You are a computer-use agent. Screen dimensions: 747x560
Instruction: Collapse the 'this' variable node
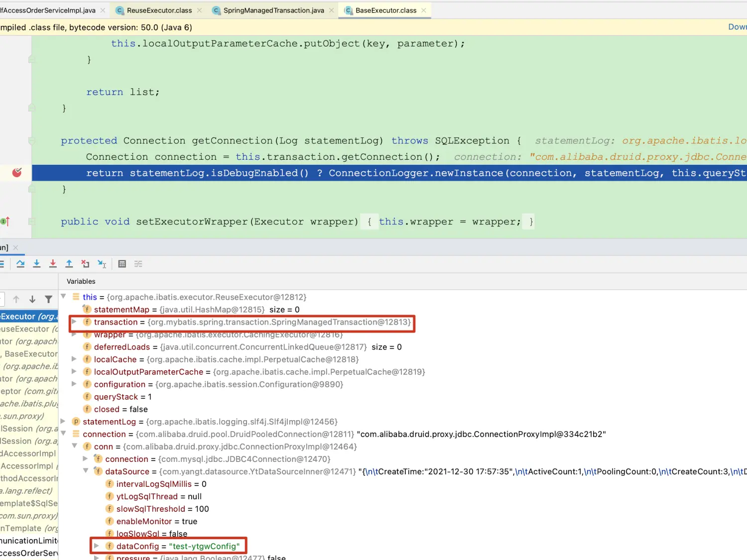[64, 297]
